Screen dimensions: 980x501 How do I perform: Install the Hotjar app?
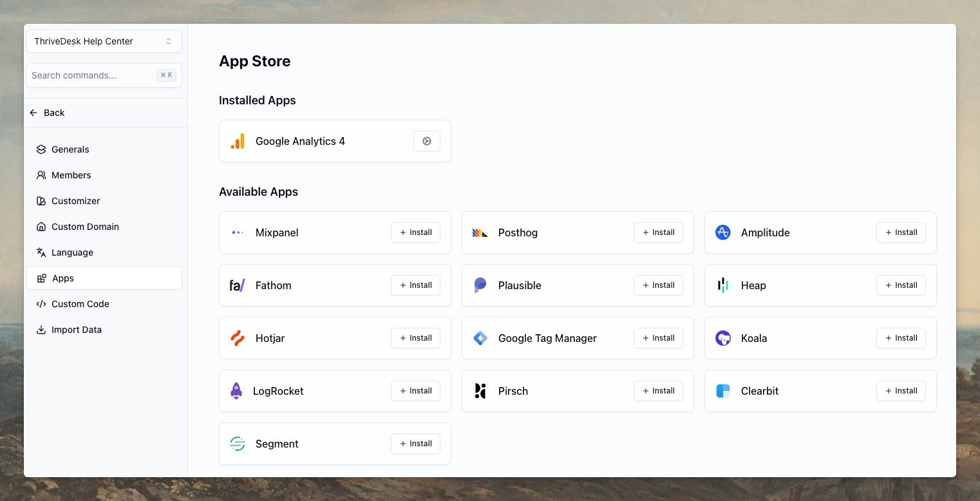pos(415,338)
